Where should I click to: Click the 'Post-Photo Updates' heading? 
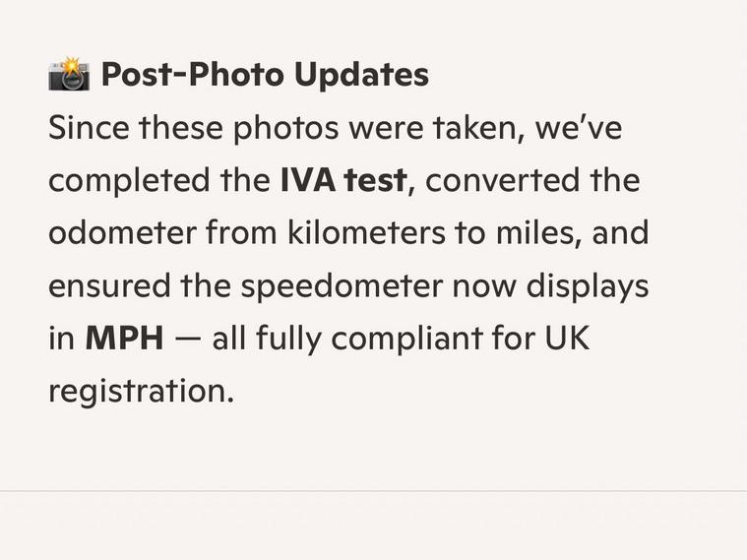pyautogui.click(x=265, y=75)
